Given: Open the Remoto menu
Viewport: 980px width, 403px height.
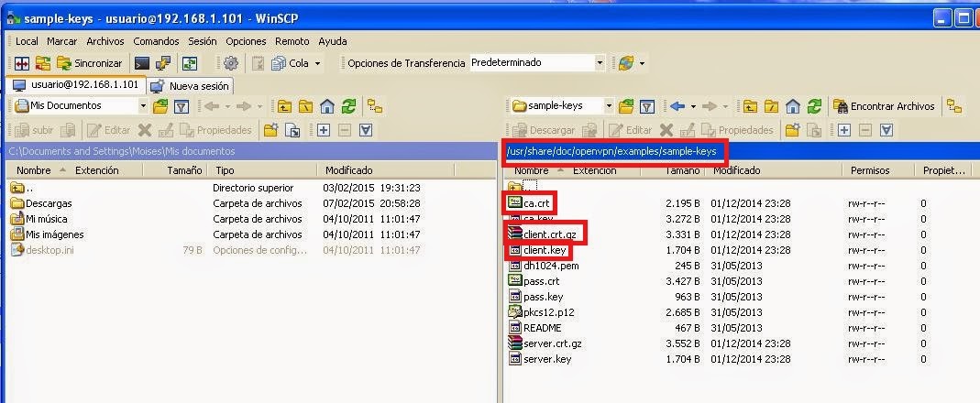Looking at the screenshot, I should click(x=292, y=41).
